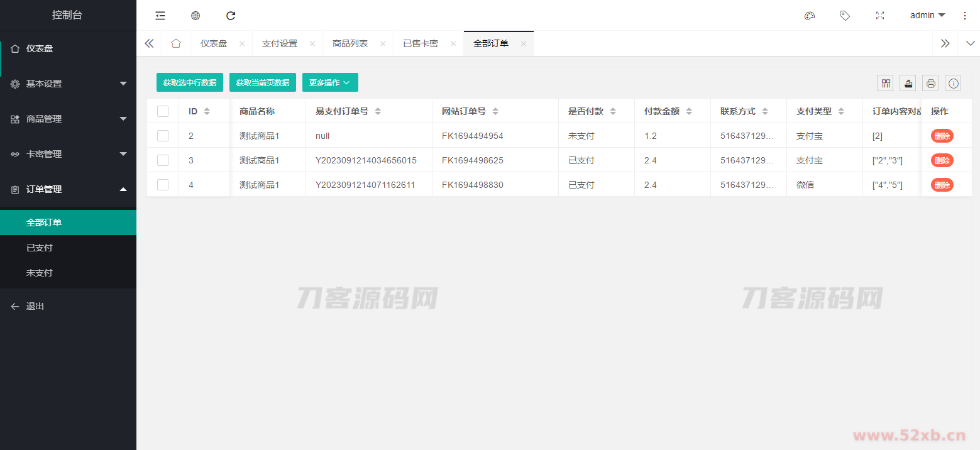
Task: Close the 已售卡密 tab
Action: pos(453,44)
